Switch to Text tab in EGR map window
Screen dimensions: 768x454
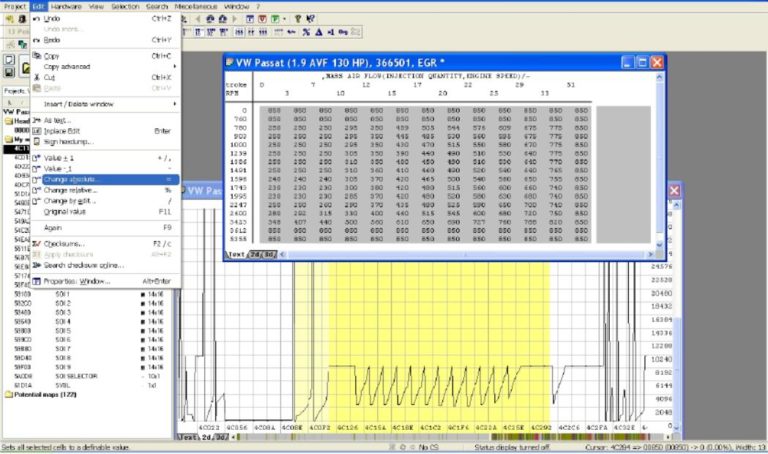pyautogui.click(x=236, y=254)
